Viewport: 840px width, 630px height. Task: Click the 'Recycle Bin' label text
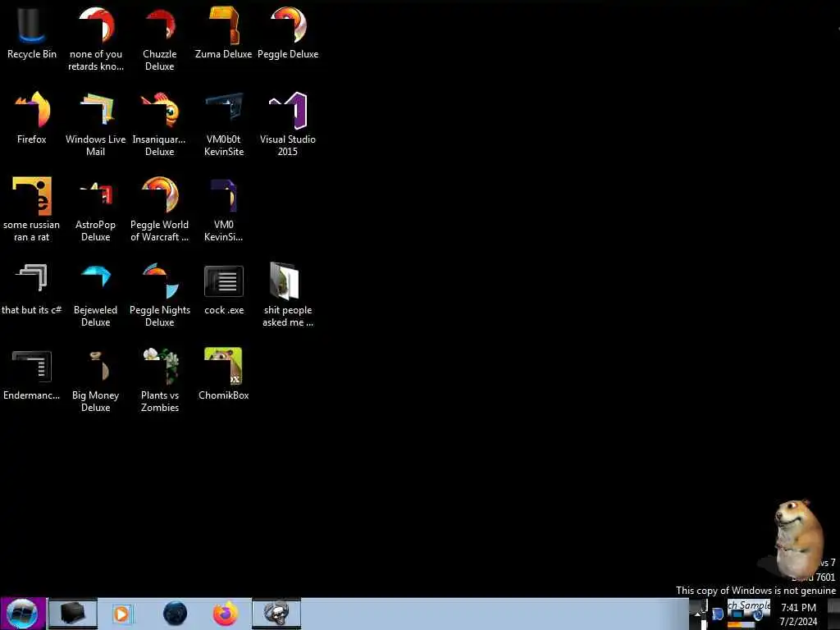32,54
